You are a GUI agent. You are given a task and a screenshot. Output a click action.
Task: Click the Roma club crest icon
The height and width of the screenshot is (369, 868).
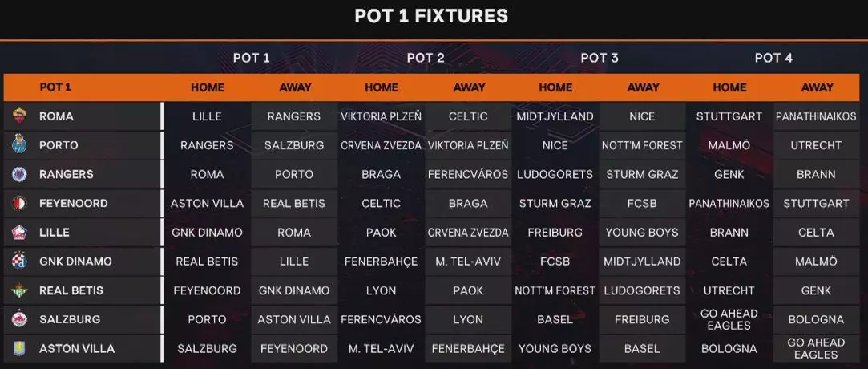19,116
